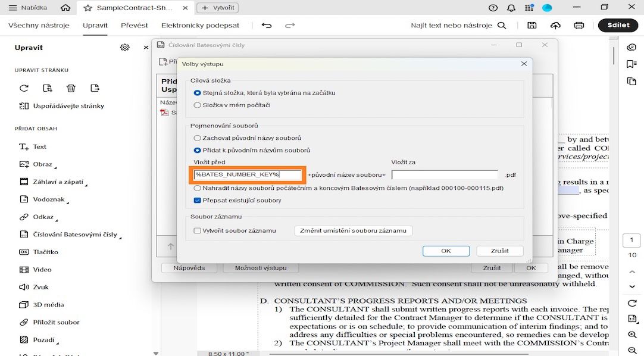Click the zoom in magnifier icon
The width and height of the screenshot is (644, 356).
[x=632, y=335]
